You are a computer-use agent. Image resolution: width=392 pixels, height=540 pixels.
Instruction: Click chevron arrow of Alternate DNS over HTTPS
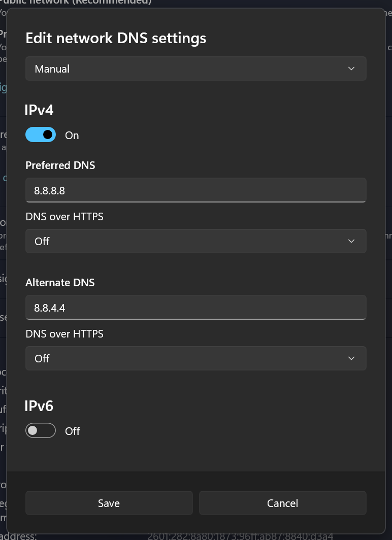351,358
